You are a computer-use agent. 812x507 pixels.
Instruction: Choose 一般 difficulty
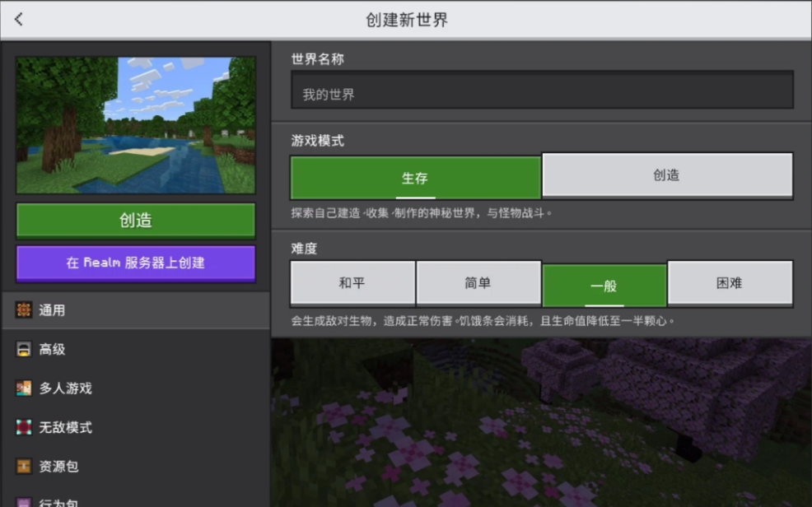coord(604,286)
